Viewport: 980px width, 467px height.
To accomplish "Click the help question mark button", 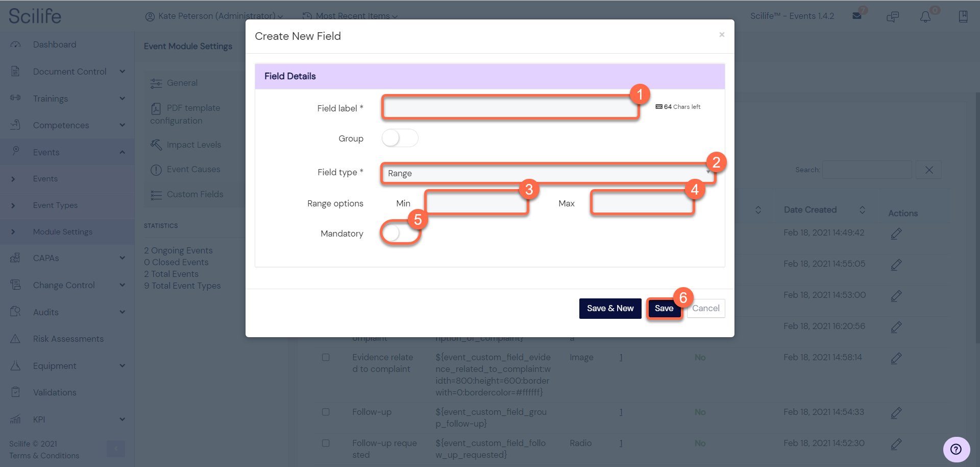I will pos(956,449).
